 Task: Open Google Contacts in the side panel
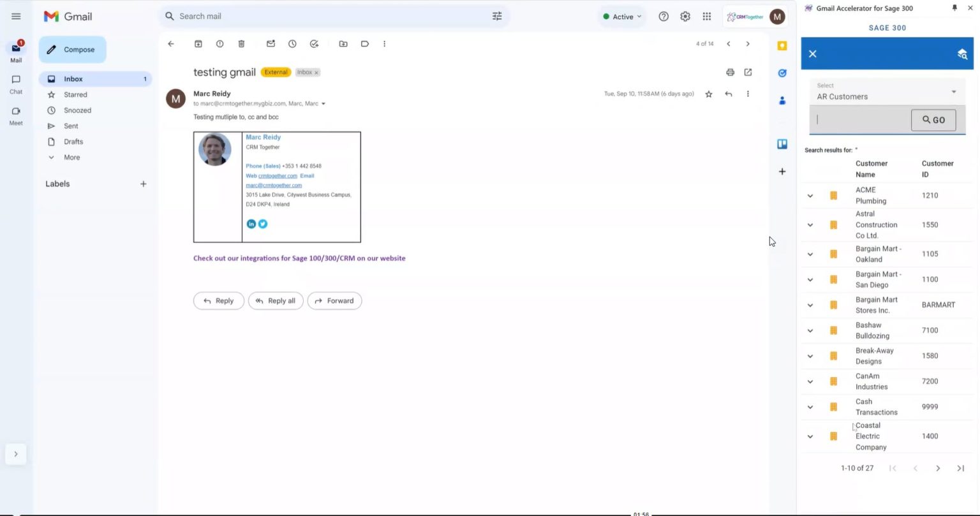782,101
